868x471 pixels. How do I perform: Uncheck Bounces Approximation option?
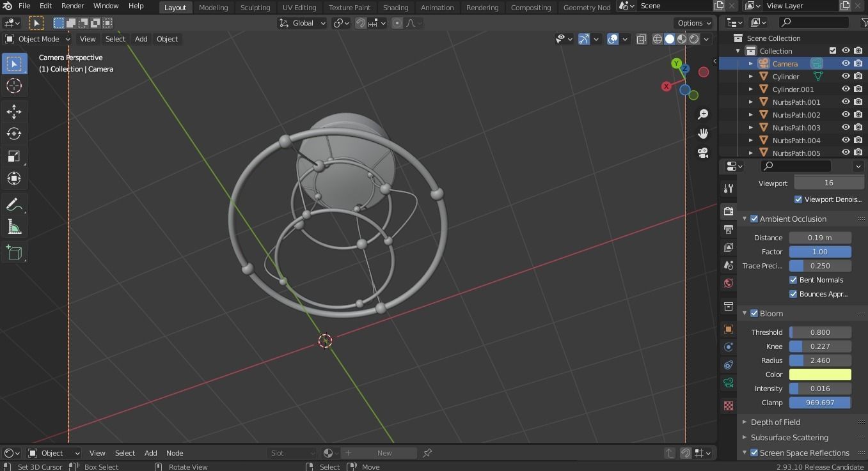point(793,294)
